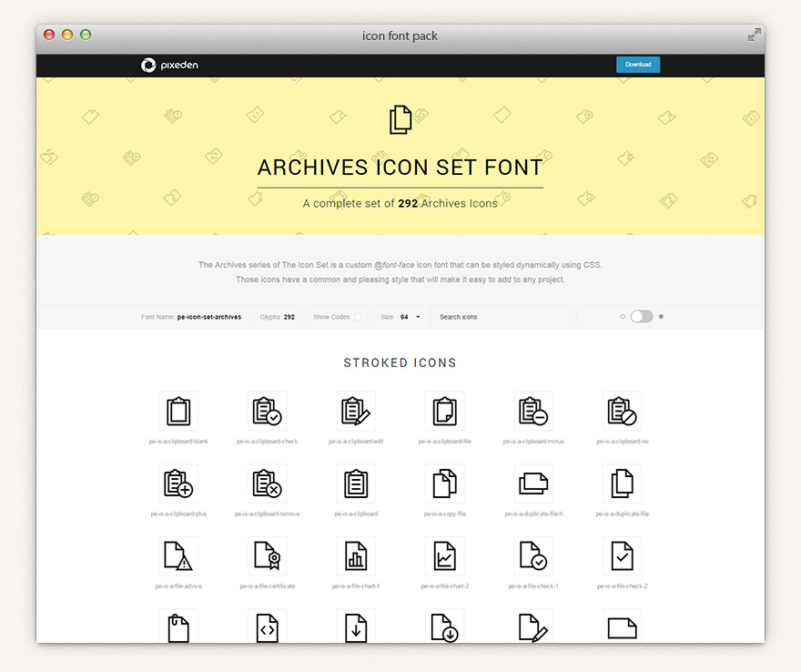Viewport: 801px width, 672px height.
Task: Select the copy-file icon
Action: pos(445,484)
